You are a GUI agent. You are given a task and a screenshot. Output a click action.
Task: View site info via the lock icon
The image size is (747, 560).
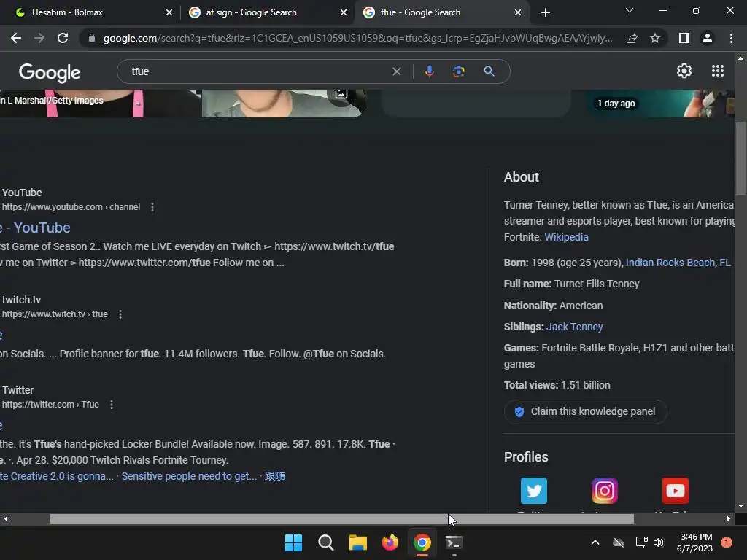[91, 38]
